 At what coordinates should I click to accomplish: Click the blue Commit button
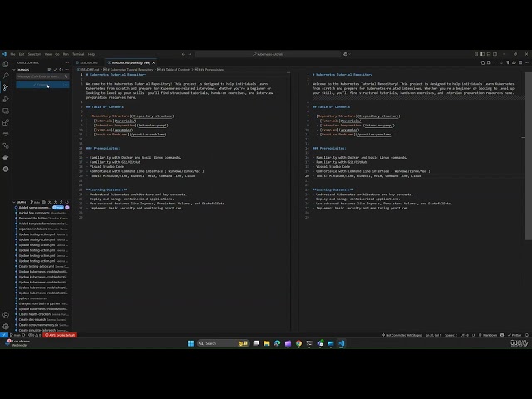[39, 85]
